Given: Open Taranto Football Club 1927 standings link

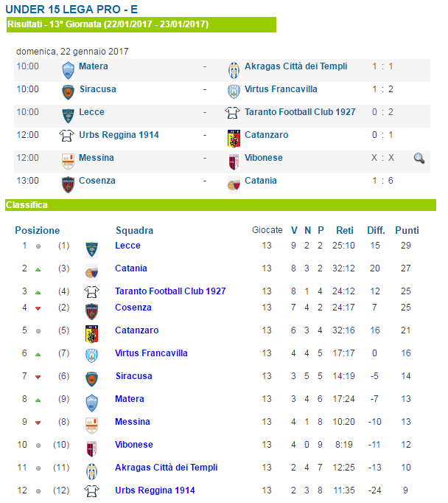Looking at the screenshot, I should pyautogui.click(x=170, y=291).
